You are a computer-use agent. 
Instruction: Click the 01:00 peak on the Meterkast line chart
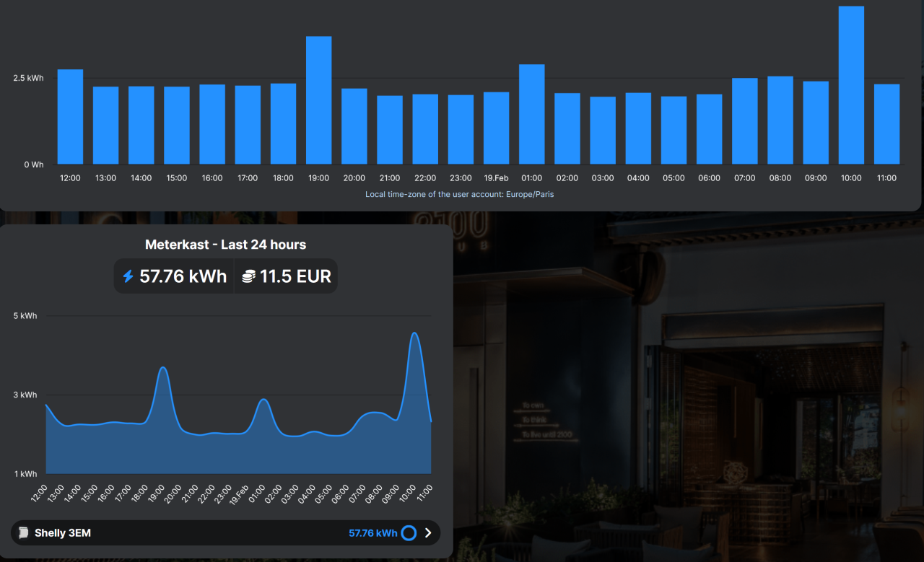264,400
